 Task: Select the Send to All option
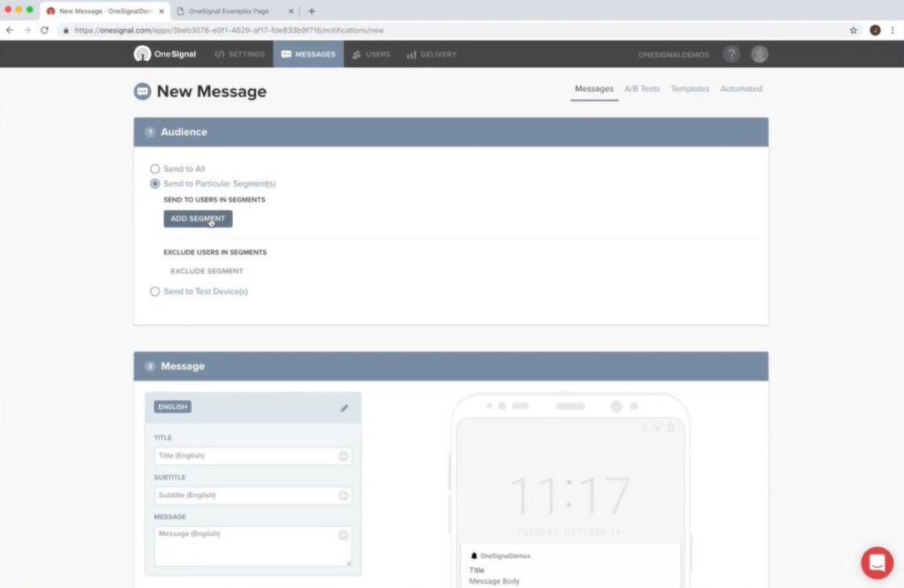click(x=155, y=169)
